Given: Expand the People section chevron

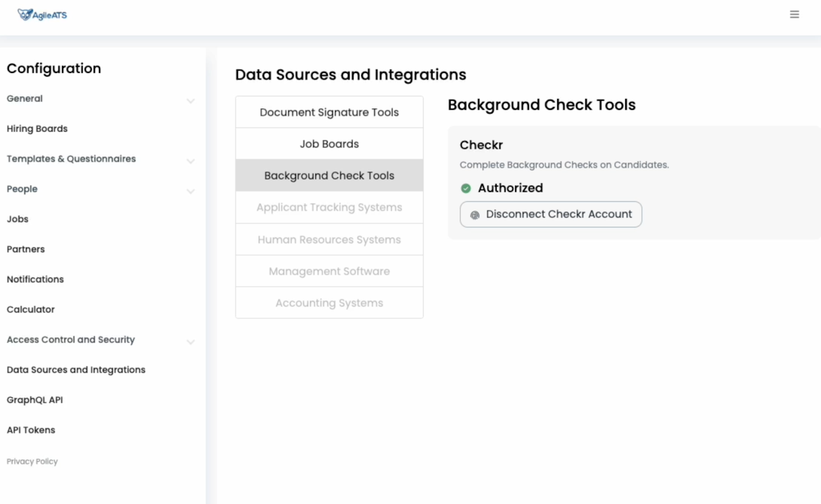Looking at the screenshot, I should (x=190, y=192).
